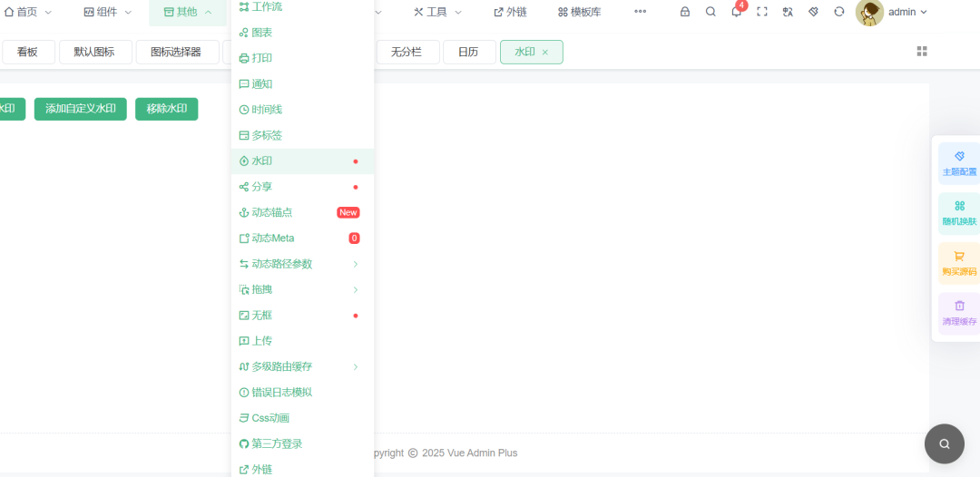Screen dimensions: 980x477
Task: Toggle fullscreen icon in the header
Action: [x=762, y=12]
